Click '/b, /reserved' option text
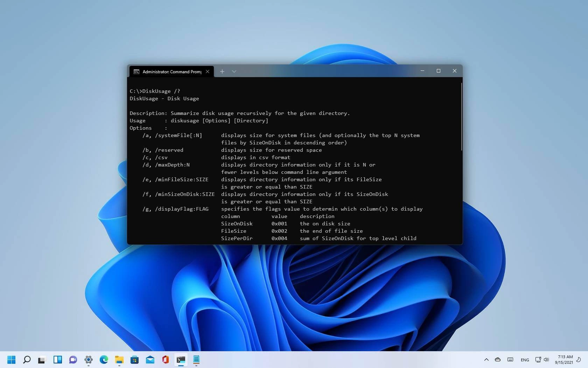Viewport: 588px width, 368px height. 163,150
